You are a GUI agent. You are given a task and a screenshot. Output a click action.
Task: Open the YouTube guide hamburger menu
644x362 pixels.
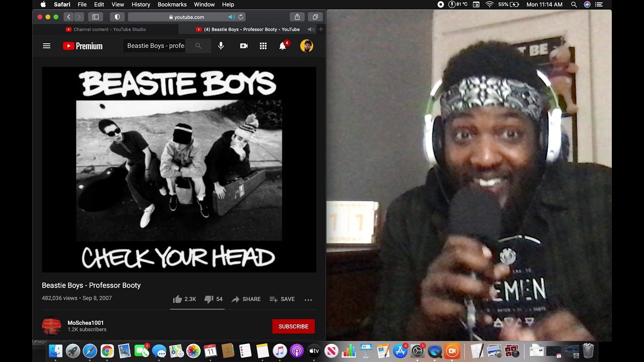[47, 46]
